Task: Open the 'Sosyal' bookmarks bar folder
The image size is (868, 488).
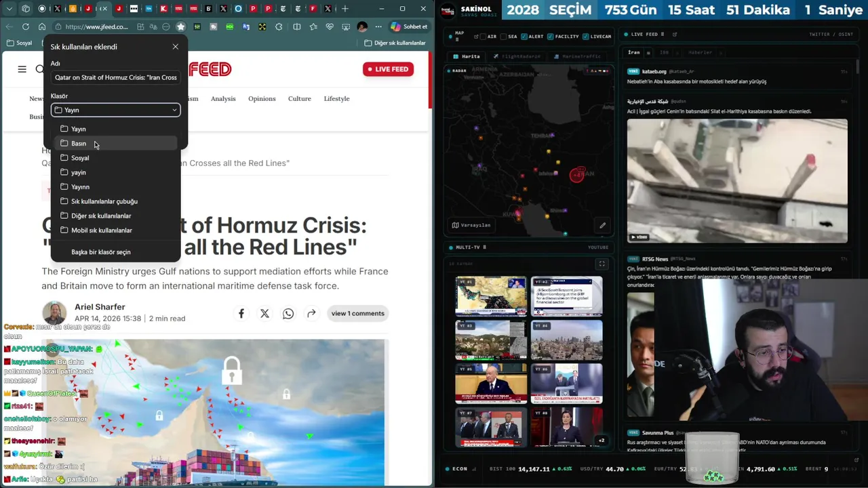Action: pos(19,43)
